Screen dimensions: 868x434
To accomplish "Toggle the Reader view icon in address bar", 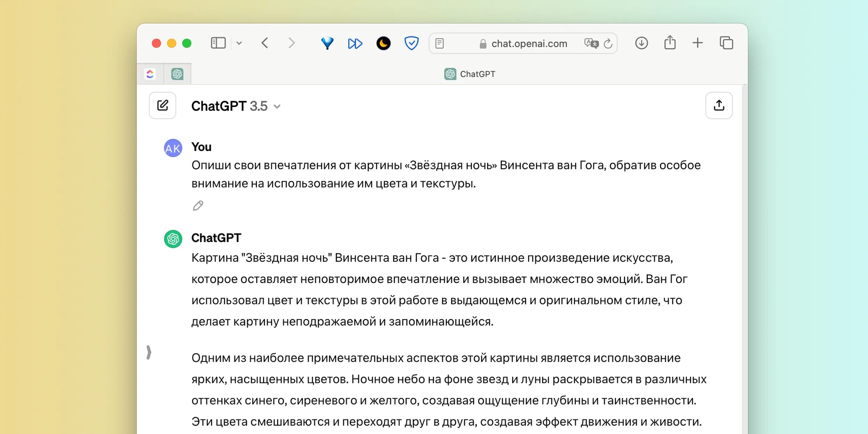I will [x=440, y=43].
